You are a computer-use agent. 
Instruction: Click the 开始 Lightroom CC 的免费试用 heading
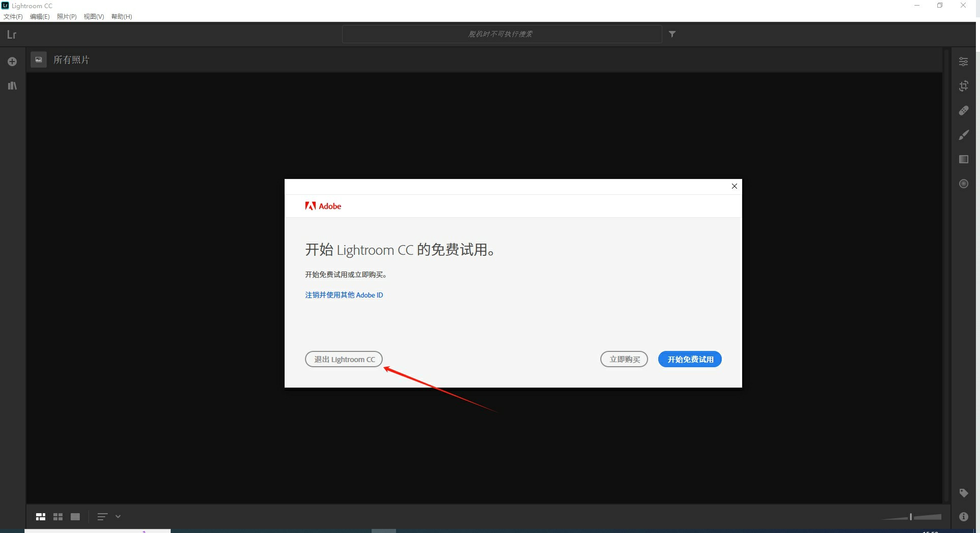(400, 250)
